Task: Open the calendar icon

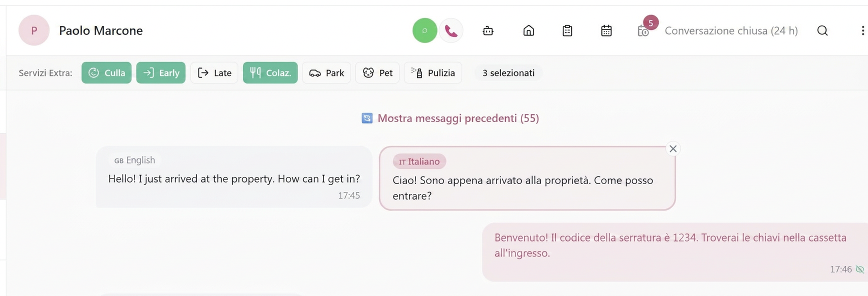Action: [606, 30]
